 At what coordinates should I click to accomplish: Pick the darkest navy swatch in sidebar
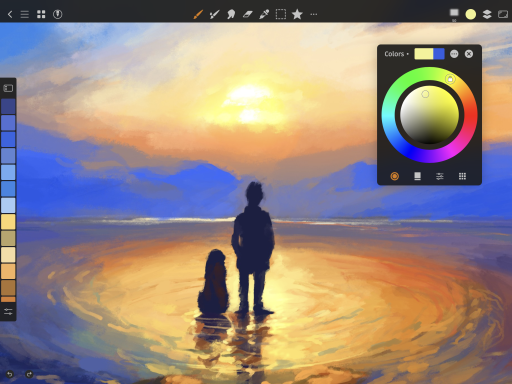(x=8, y=106)
